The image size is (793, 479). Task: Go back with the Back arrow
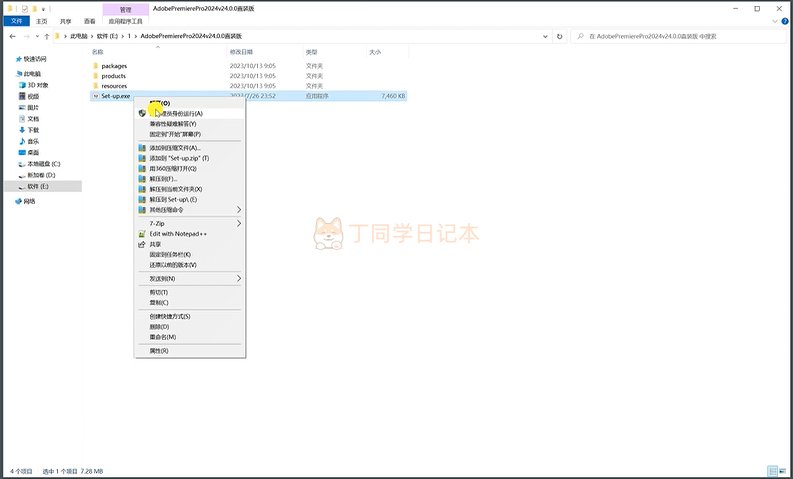coord(13,36)
